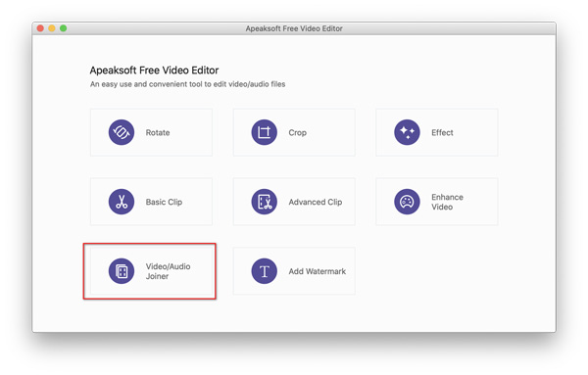
Task: Open the Enhance Video label
Action: (447, 202)
